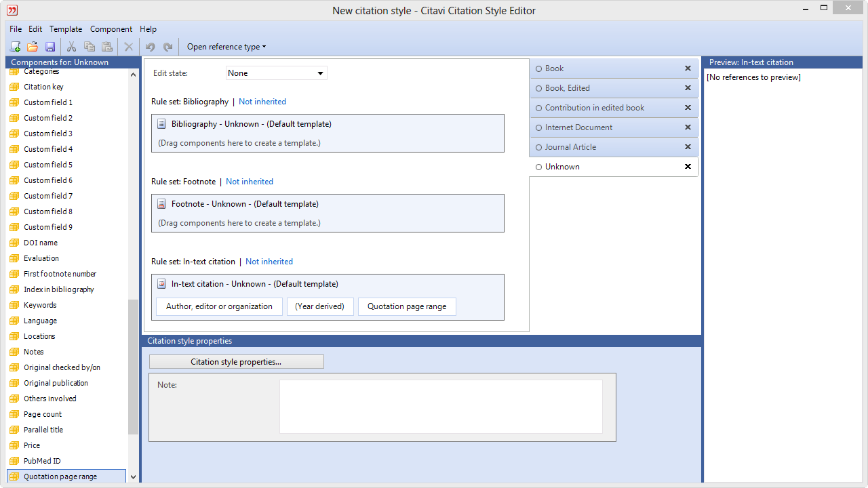Click the Save diskette toolbar icon
The height and width of the screenshot is (488, 868).
(50, 47)
